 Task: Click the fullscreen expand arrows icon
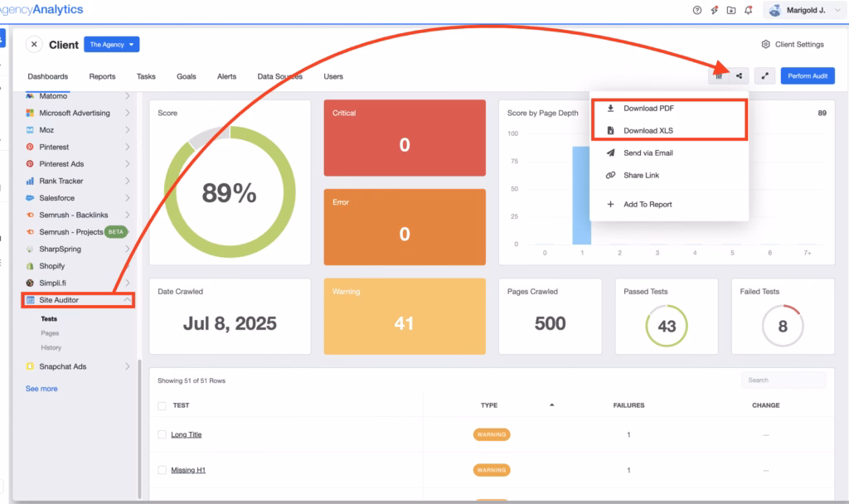point(764,76)
